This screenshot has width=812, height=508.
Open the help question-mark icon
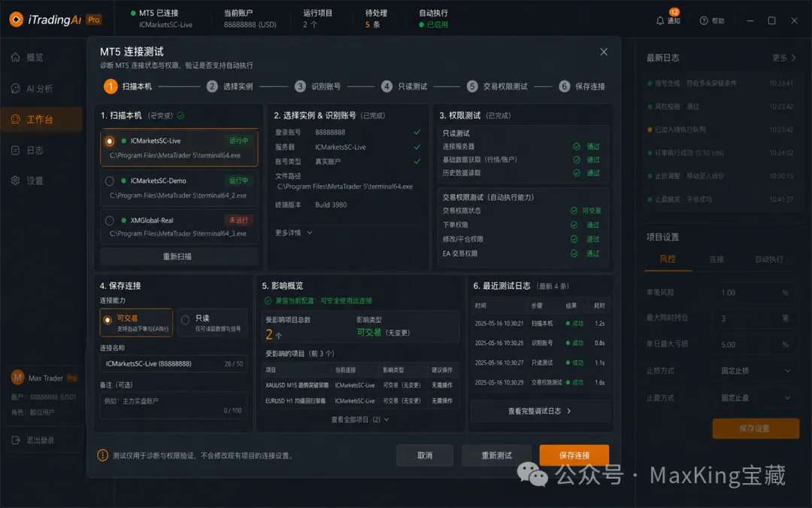704,20
